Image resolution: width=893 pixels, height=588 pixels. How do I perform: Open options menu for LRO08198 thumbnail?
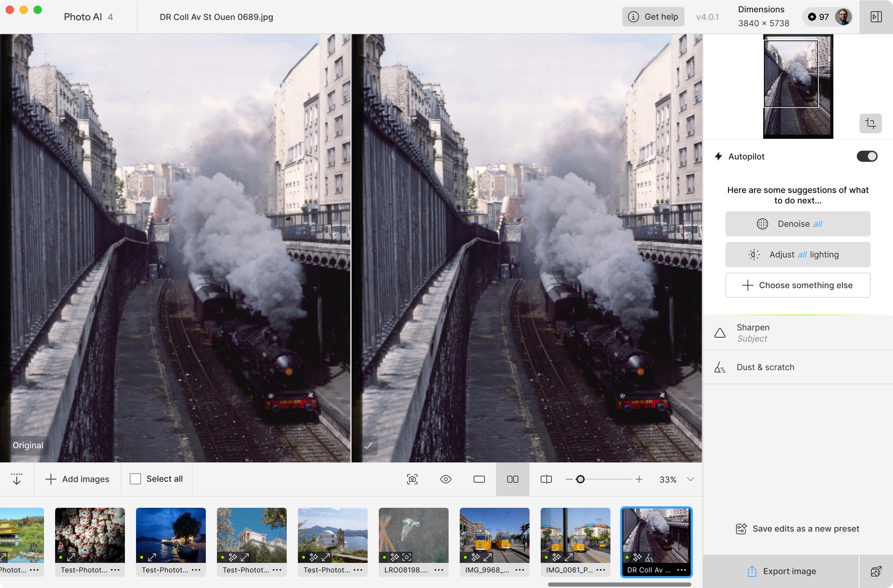pos(438,570)
